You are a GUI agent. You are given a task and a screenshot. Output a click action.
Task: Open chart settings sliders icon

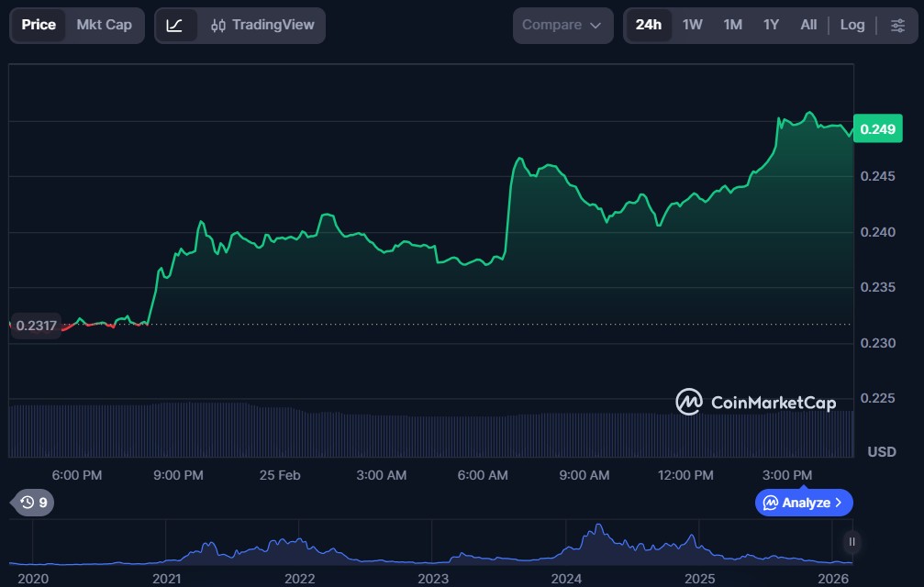pyautogui.click(x=897, y=25)
